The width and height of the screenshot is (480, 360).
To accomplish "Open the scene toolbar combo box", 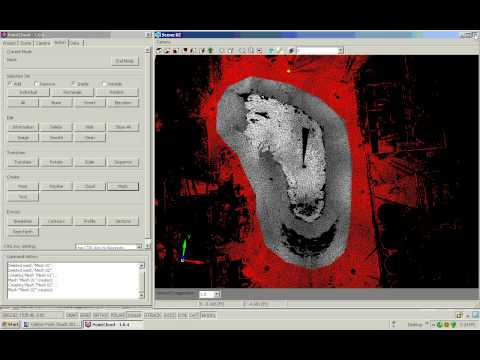I will point(320,51).
